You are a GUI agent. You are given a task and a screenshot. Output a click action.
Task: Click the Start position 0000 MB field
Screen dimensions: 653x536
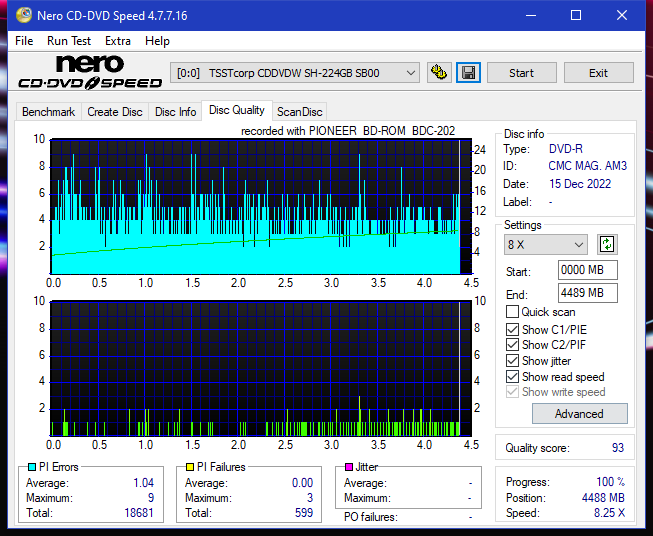coord(587,270)
